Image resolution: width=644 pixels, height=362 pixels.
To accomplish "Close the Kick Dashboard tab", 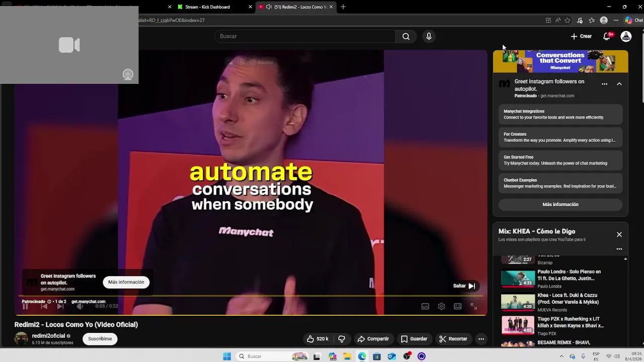I will (x=250, y=7).
